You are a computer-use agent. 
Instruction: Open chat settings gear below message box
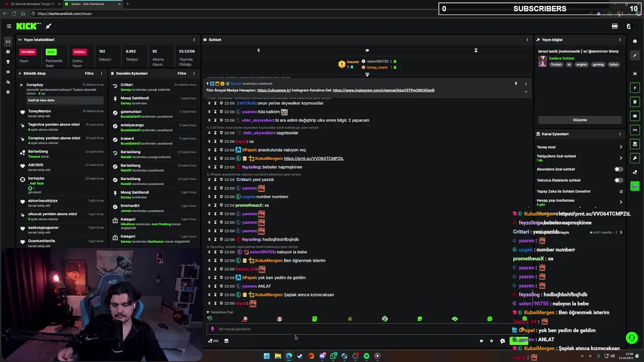[492, 341]
